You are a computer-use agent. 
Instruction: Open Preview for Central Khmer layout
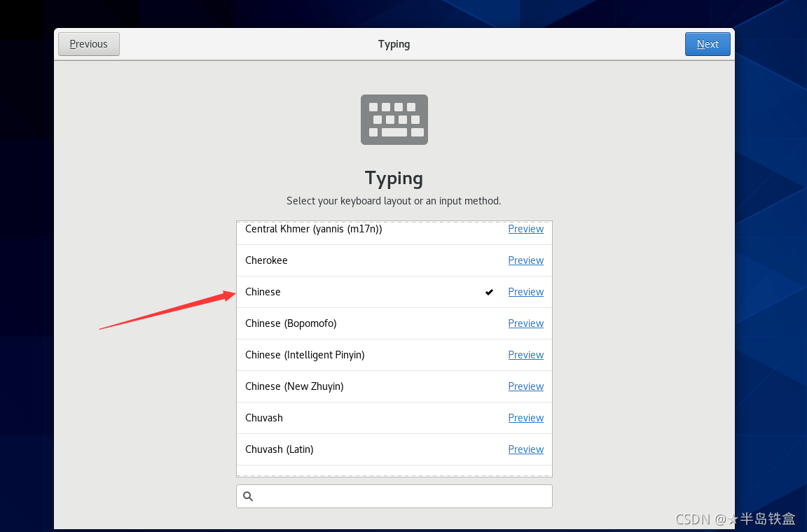coord(525,229)
